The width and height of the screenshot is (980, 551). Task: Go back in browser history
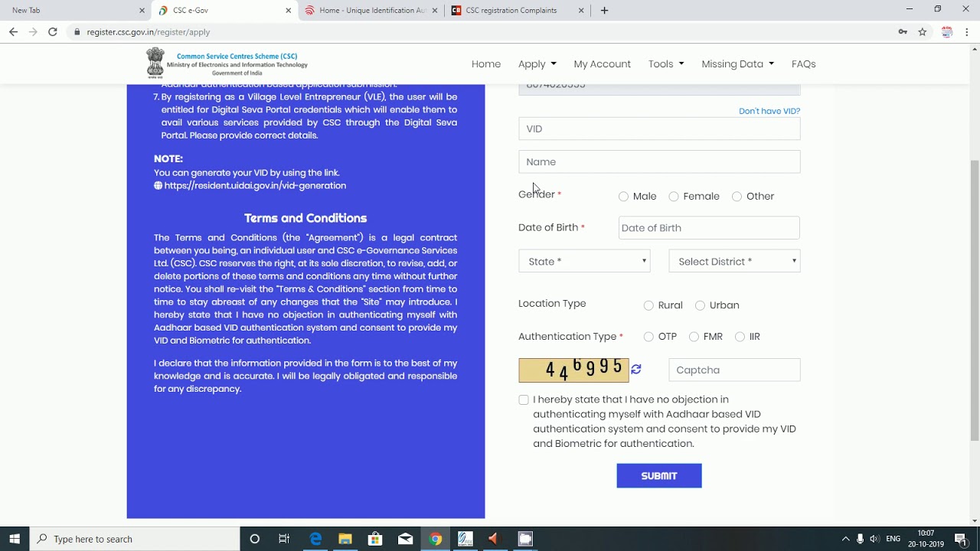[13, 32]
